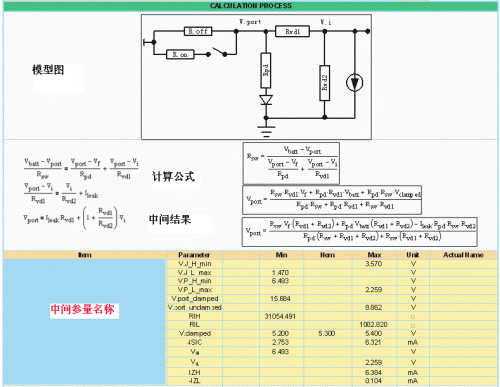The height and width of the screenshot is (387, 500).
Task: Click the Parameter column header
Action: [194, 255]
